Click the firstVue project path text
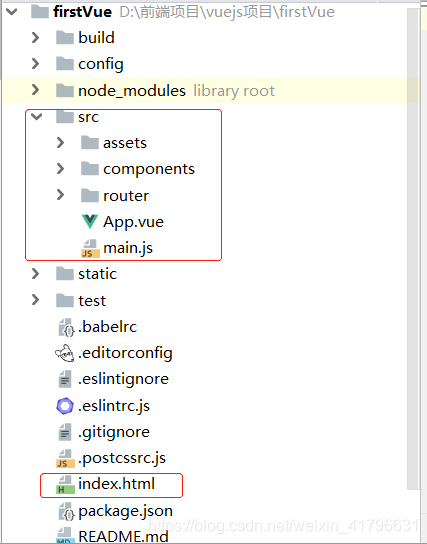Viewport: 427px width, 544px height. [227, 12]
